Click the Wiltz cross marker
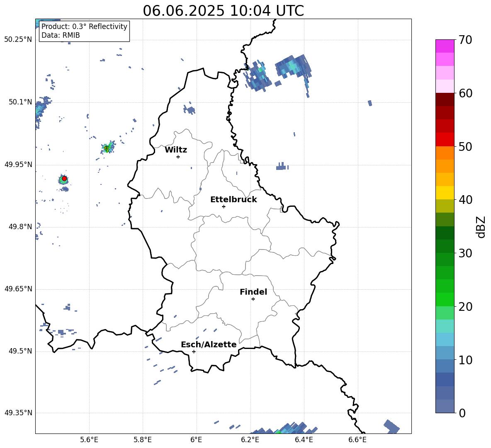This screenshot has height=448, width=491. click(x=178, y=157)
